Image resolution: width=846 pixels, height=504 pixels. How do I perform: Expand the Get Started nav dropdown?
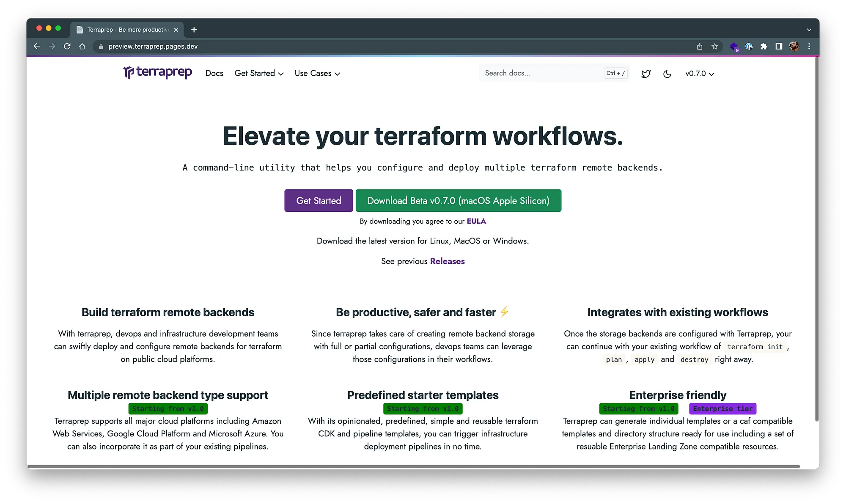click(259, 73)
